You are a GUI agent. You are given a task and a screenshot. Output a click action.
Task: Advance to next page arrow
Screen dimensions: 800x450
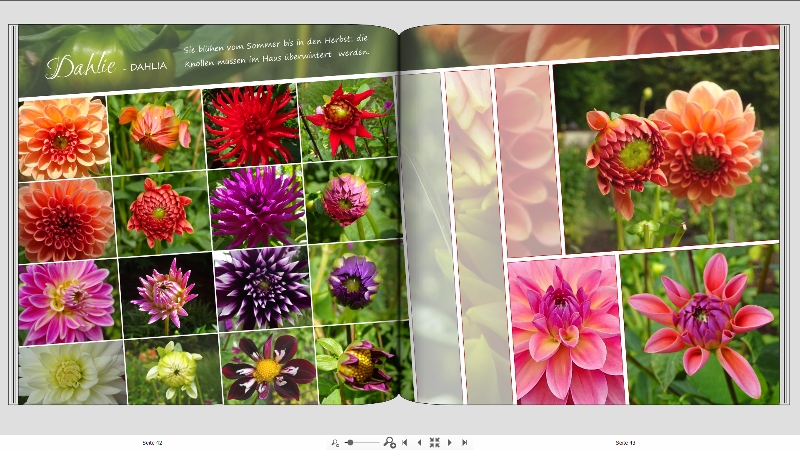click(450, 442)
